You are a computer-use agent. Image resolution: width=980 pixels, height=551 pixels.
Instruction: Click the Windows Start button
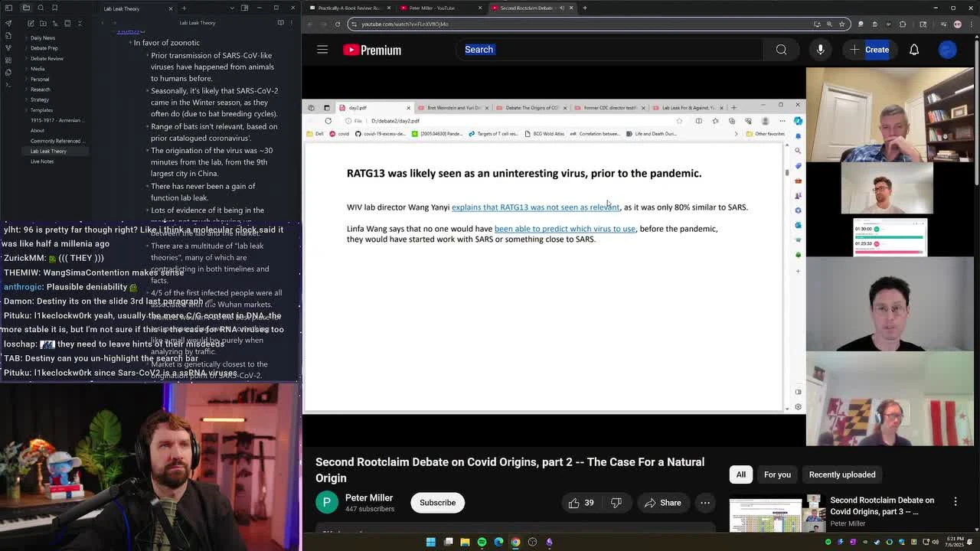431,542
